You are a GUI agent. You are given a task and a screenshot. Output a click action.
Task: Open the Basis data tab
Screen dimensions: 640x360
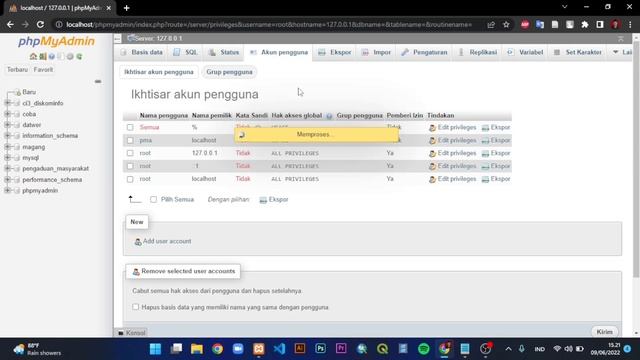pos(142,52)
